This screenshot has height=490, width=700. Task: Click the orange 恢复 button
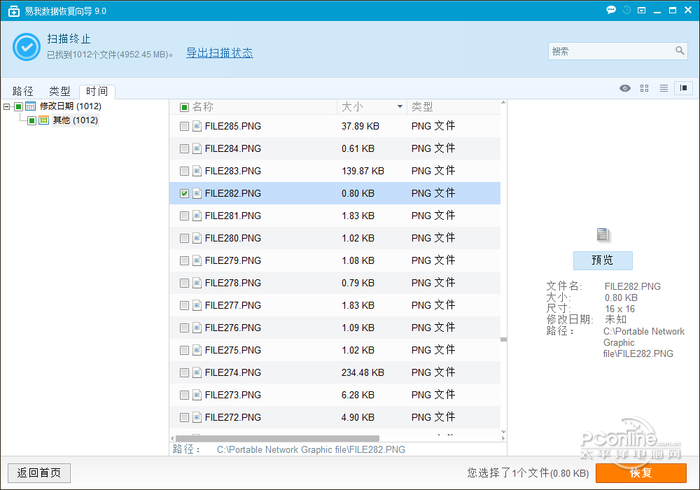pyautogui.click(x=640, y=472)
